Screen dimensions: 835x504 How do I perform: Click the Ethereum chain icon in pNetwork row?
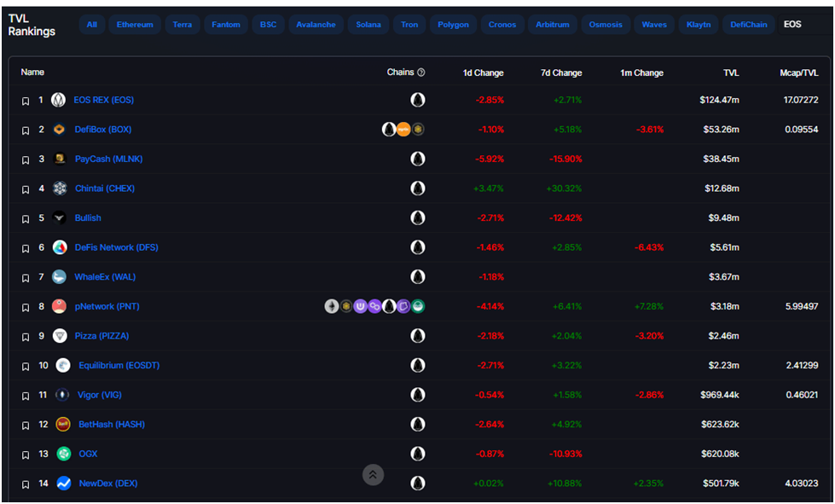coord(331,306)
